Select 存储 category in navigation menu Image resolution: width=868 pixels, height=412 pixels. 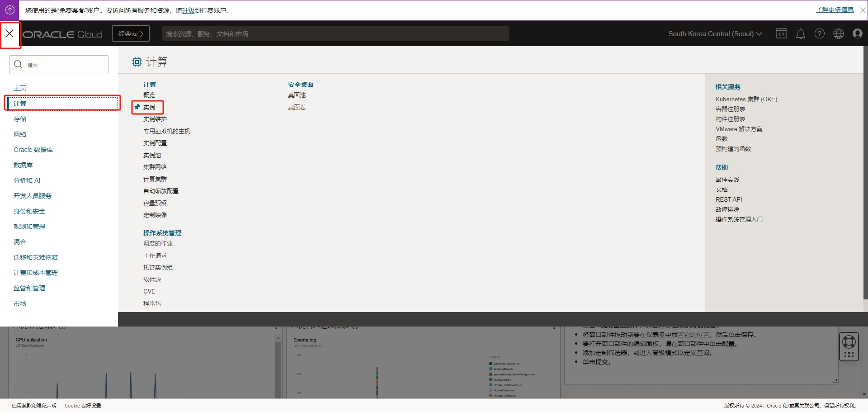[x=20, y=119]
